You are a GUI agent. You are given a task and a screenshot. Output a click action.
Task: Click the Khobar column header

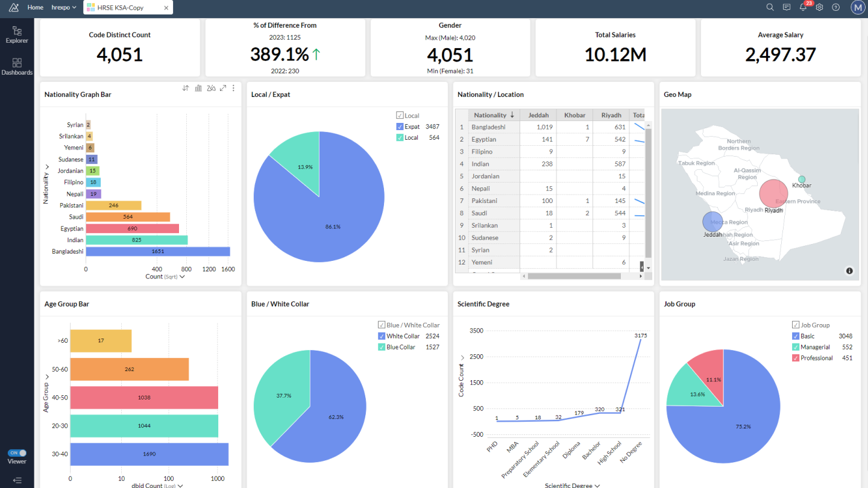click(x=574, y=115)
